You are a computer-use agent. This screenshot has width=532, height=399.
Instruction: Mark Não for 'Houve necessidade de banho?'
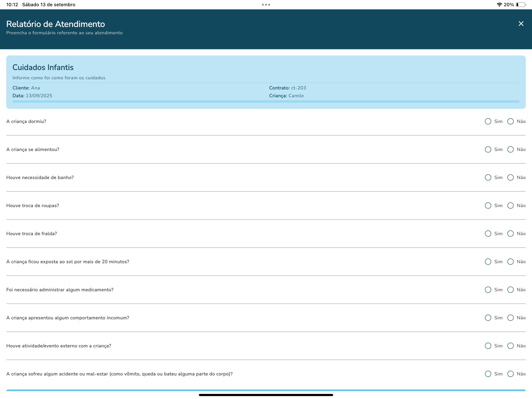coord(510,177)
